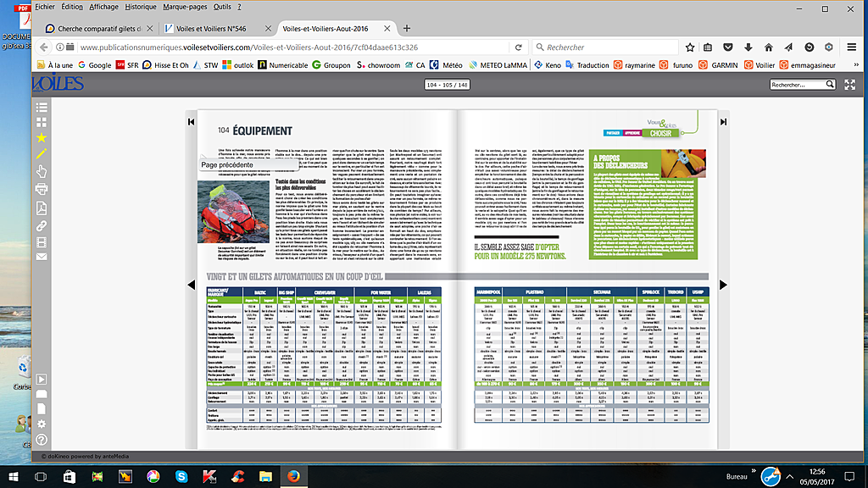Open the GARMIN bookmark
868x488 pixels.
[719, 64]
